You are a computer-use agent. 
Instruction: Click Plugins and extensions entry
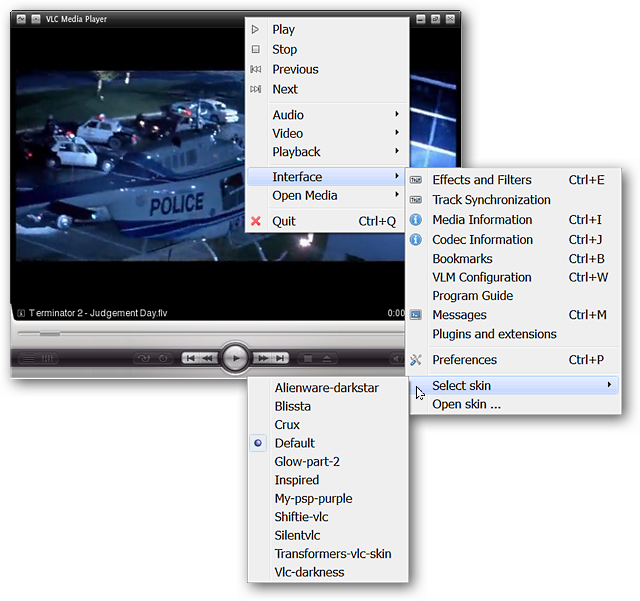[494, 334]
